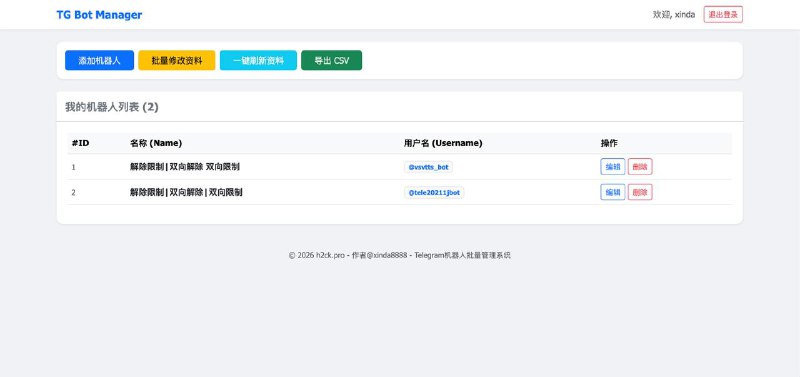Select the 名称 (Name) column header
This screenshot has width=800, height=377.
(x=156, y=143)
